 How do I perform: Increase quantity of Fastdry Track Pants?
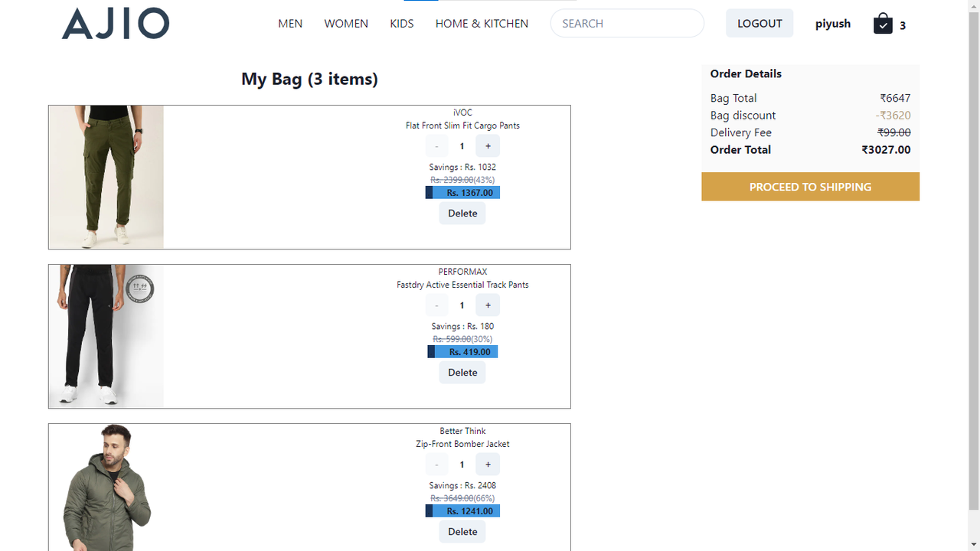(x=488, y=305)
